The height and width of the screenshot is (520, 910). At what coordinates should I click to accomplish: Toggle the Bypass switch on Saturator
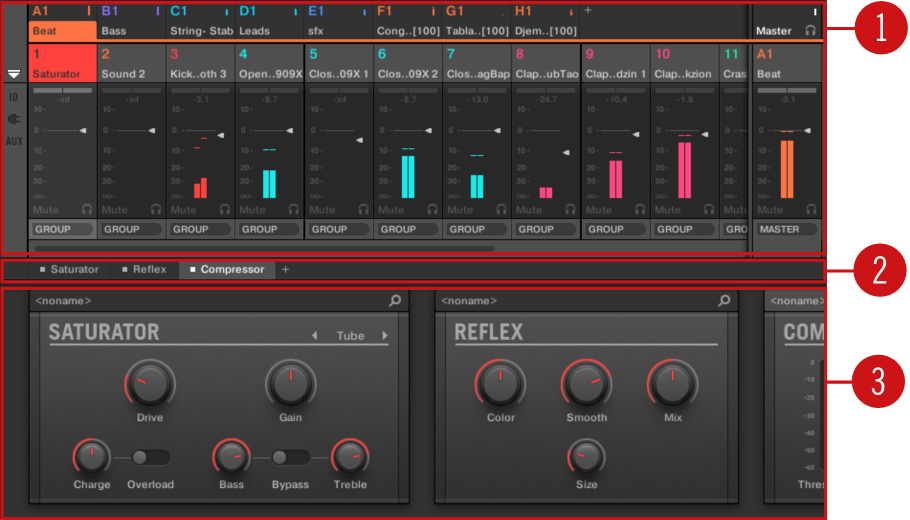point(290,457)
